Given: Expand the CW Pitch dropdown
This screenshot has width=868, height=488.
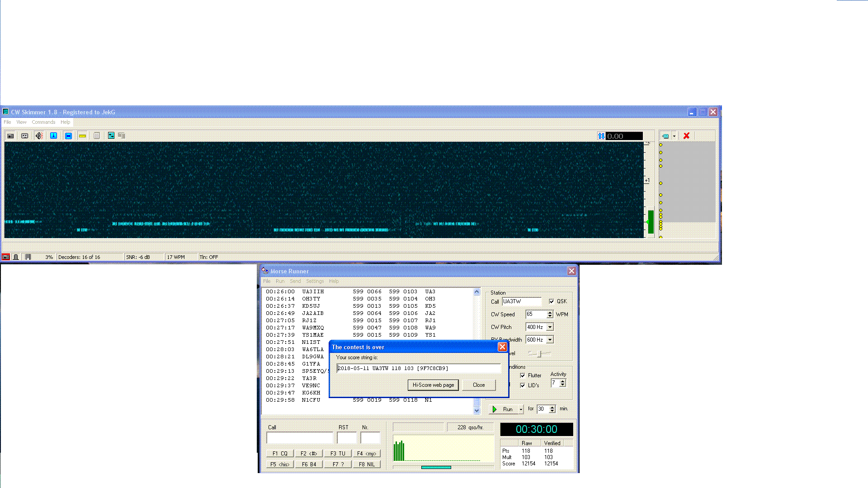Looking at the screenshot, I should [x=550, y=327].
